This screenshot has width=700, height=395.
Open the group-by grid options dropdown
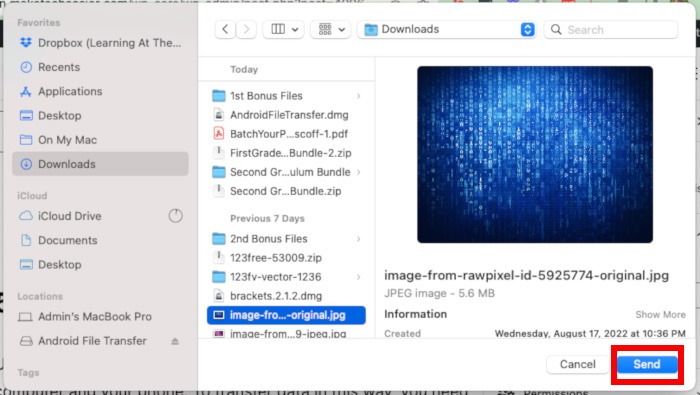click(x=331, y=29)
